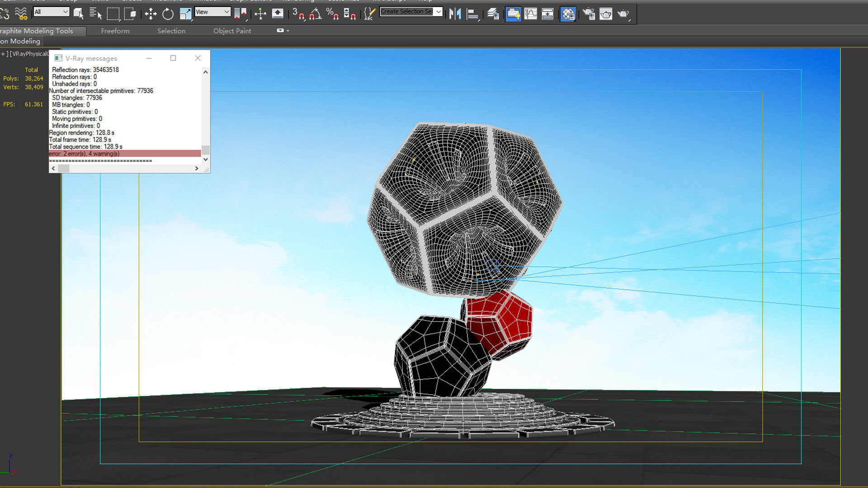Switch to the Freeform ribbon tab
This screenshot has height=488, width=868.
point(115,31)
